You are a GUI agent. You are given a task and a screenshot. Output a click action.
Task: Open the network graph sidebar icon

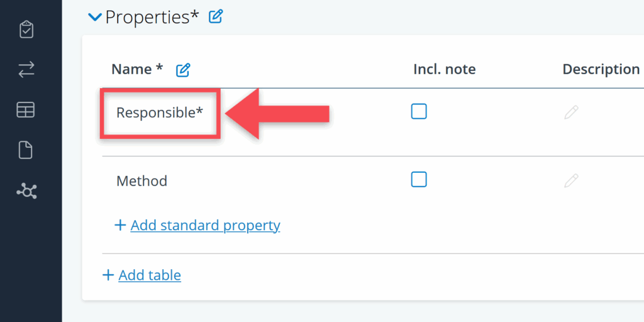(x=26, y=191)
